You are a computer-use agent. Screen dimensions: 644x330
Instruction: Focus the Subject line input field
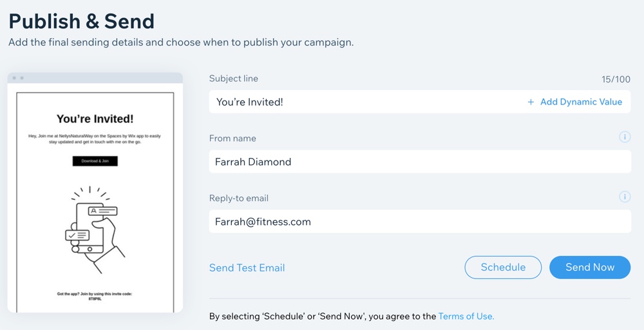point(420,102)
